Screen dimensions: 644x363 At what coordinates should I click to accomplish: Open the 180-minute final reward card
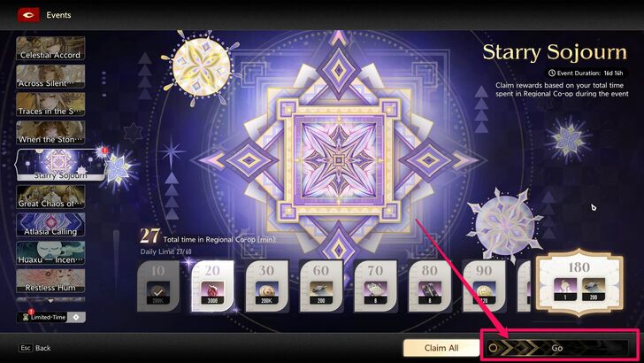pos(579,282)
